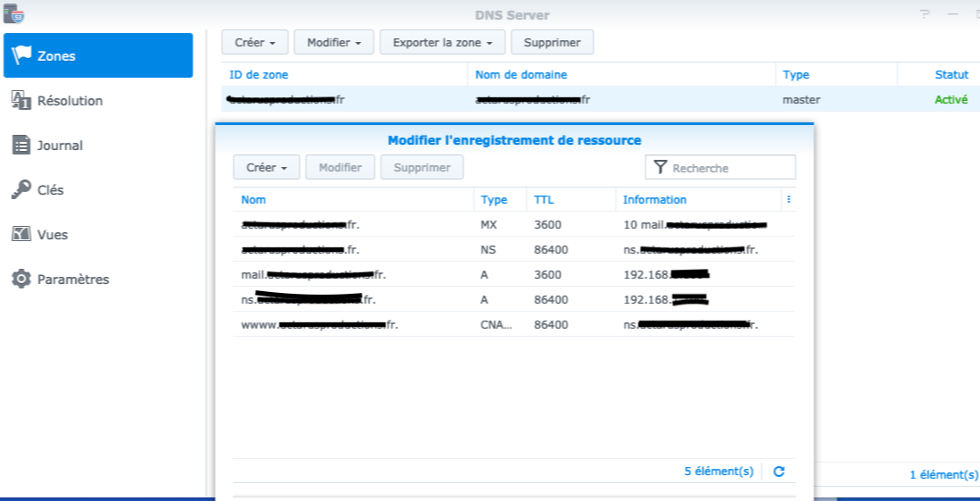The image size is (980, 501).
Task: Click the help question mark icon
Action: (925, 15)
